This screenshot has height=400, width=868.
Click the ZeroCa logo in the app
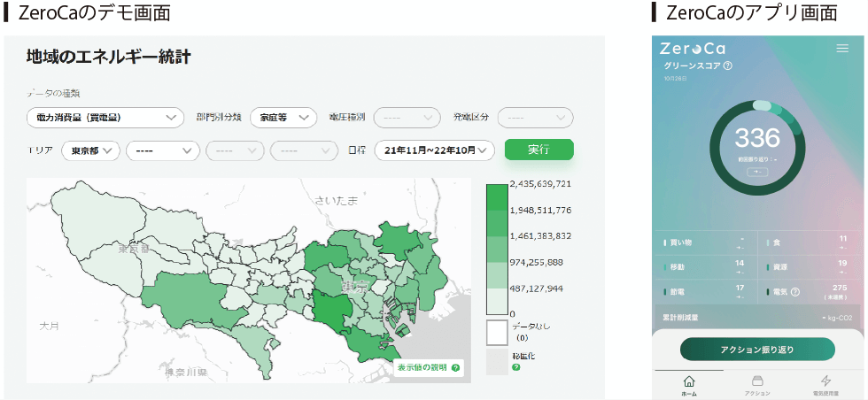[693, 49]
